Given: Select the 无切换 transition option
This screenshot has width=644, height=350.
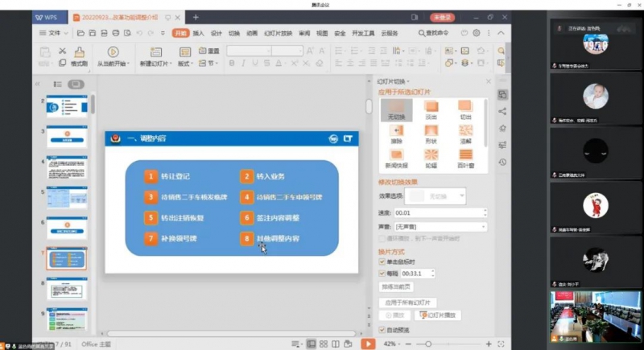Looking at the screenshot, I should point(396,110).
